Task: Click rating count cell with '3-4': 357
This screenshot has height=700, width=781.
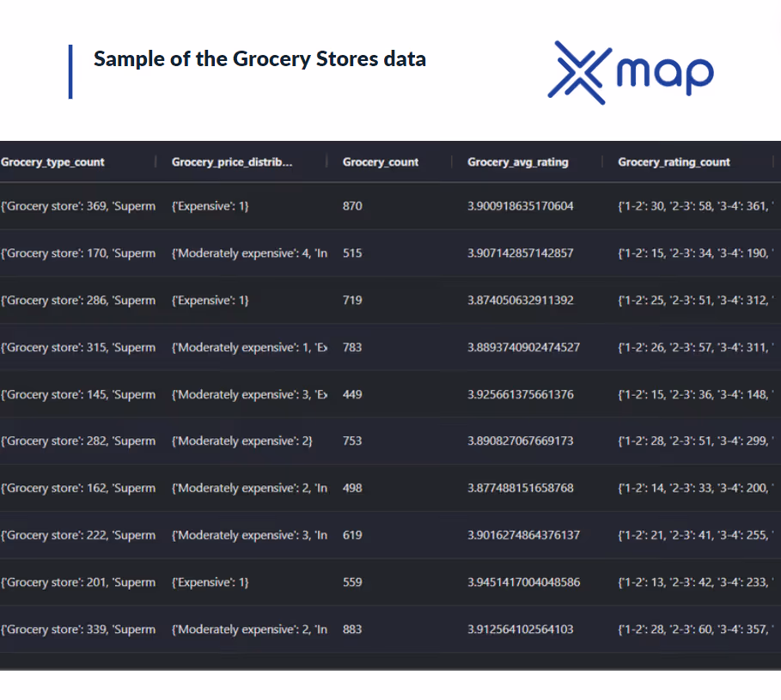Action: click(x=696, y=630)
